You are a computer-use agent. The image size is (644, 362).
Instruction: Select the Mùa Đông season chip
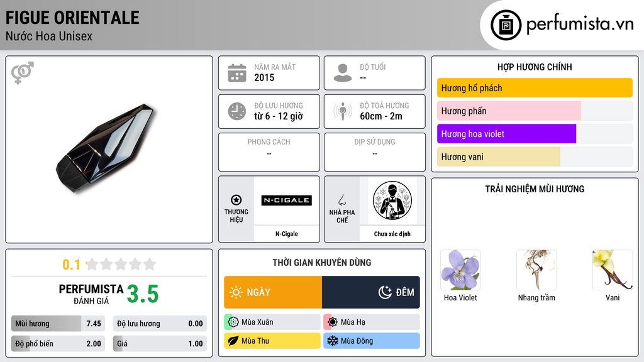[x=372, y=341]
